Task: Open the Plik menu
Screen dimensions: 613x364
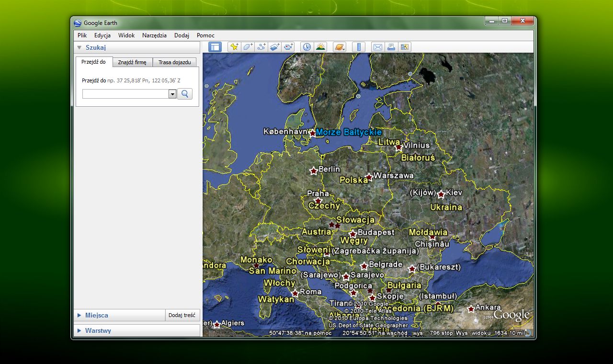Action: point(82,35)
